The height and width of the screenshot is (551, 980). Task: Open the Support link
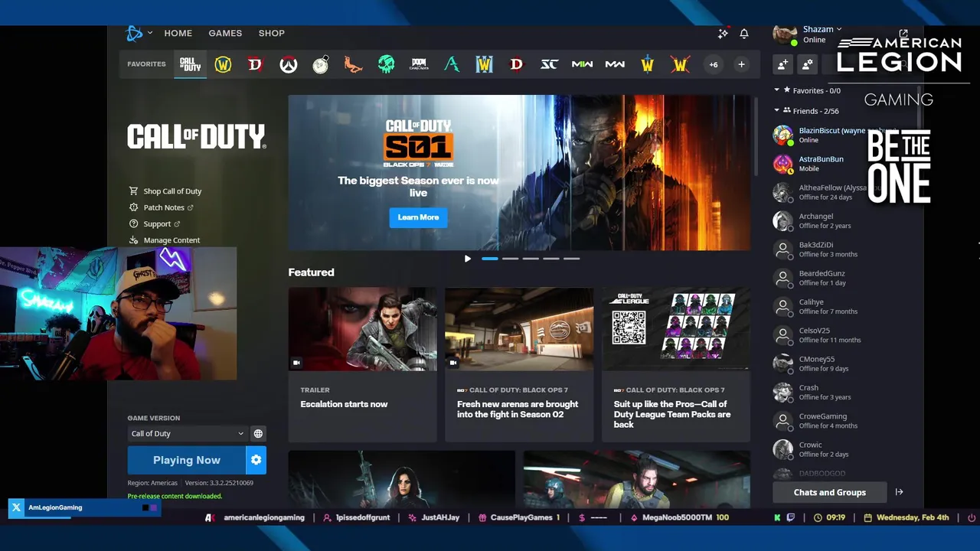pyautogui.click(x=155, y=223)
